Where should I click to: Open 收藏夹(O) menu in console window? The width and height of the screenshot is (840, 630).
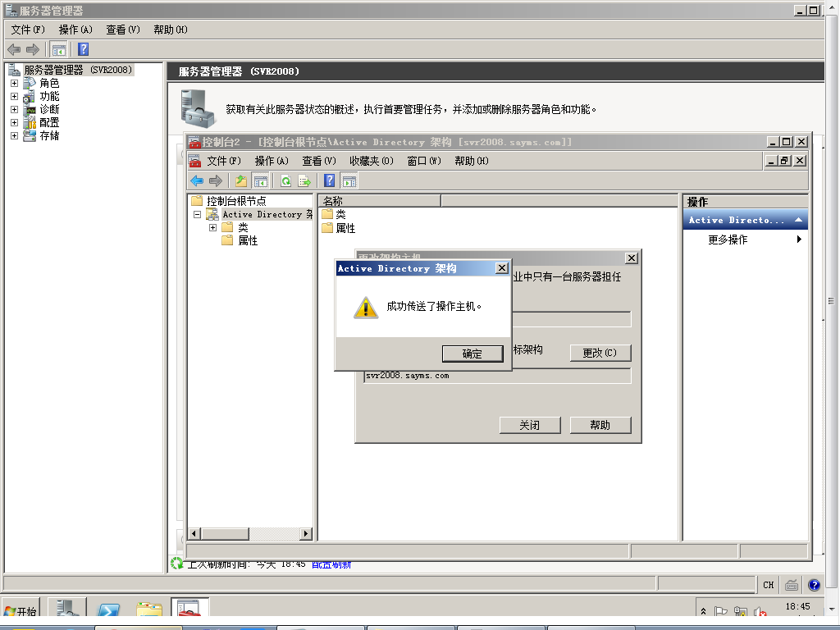(x=371, y=161)
